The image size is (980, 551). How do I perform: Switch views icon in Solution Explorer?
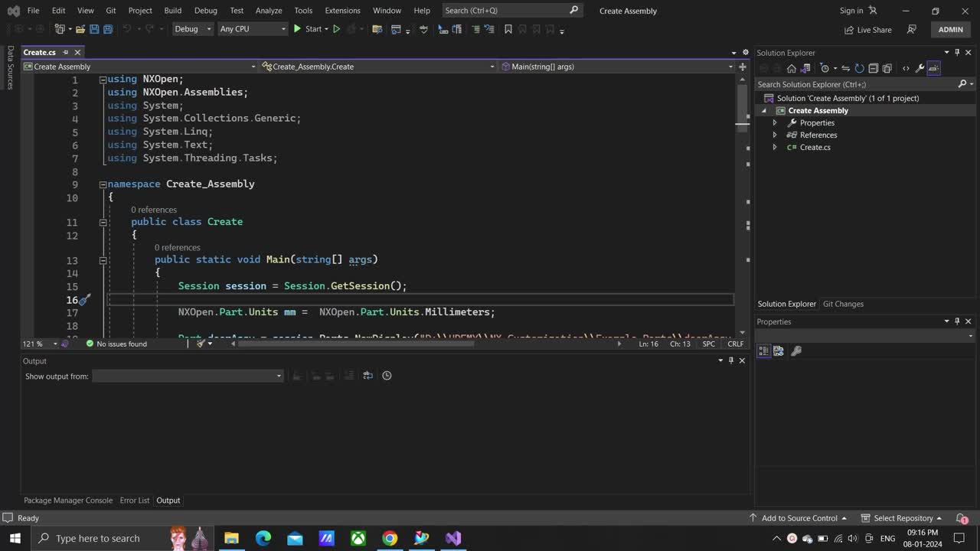click(x=805, y=68)
